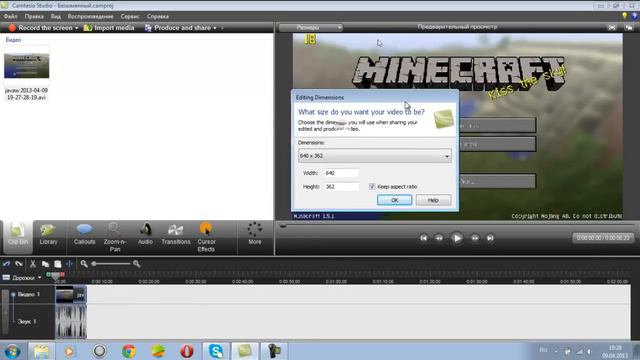Click the timeline zoom-out magnifier

click(84, 264)
